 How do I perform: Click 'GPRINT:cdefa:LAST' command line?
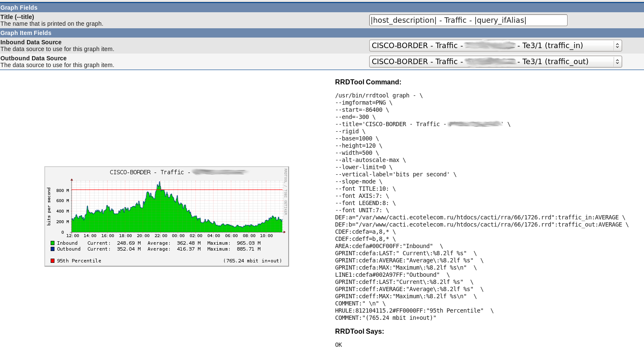(406, 253)
